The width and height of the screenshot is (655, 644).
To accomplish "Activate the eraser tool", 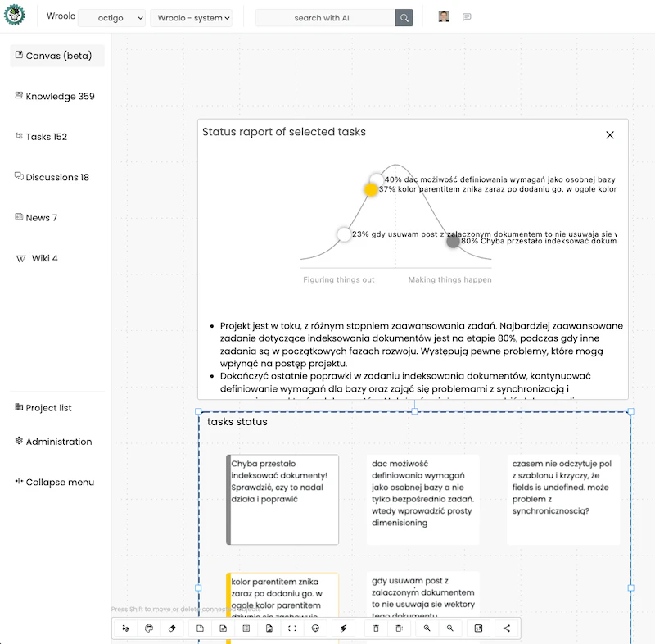I will [x=171, y=628].
